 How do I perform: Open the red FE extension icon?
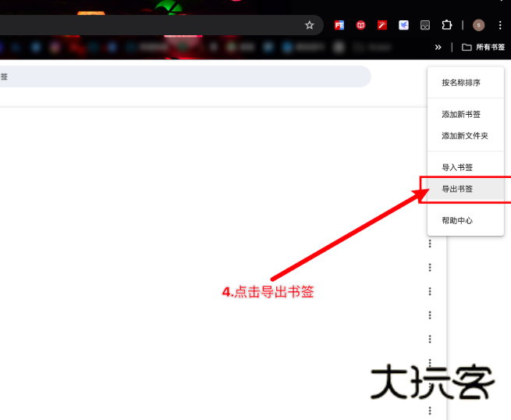[x=339, y=25]
